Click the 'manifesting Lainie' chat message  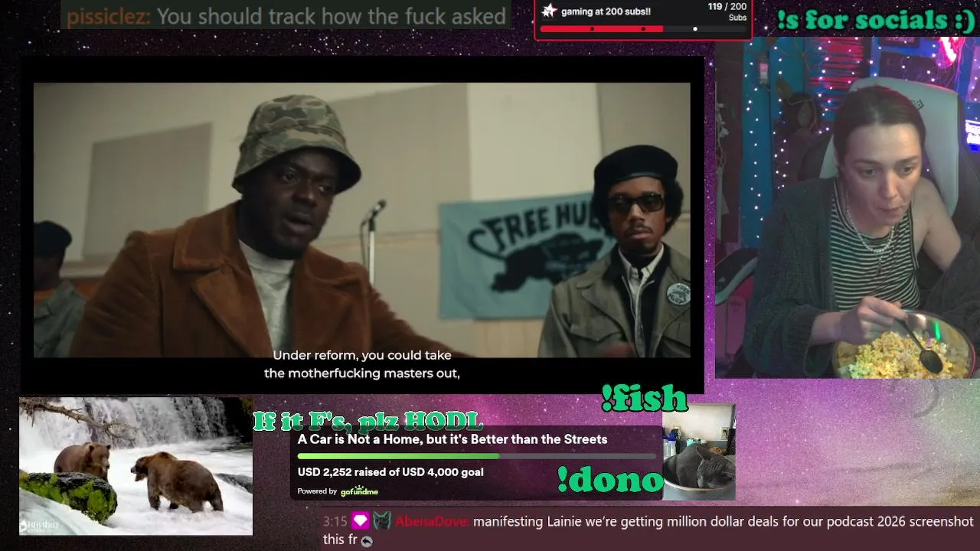point(648,531)
